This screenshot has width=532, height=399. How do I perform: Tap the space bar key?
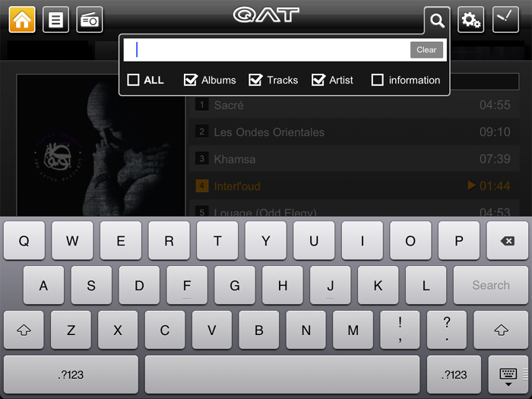pyautogui.click(x=282, y=375)
